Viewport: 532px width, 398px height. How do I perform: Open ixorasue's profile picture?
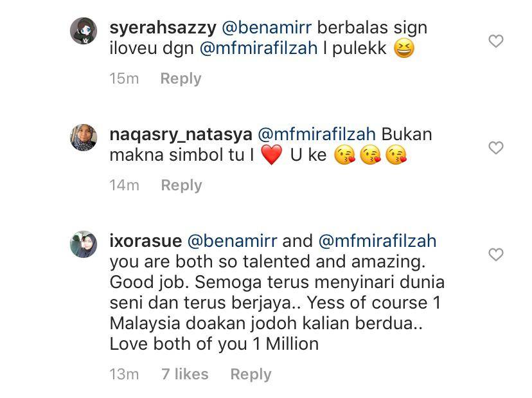tap(84, 244)
